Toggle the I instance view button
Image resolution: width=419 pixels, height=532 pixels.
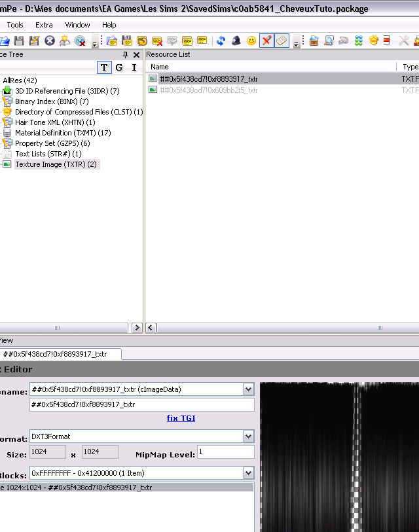[134, 67]
